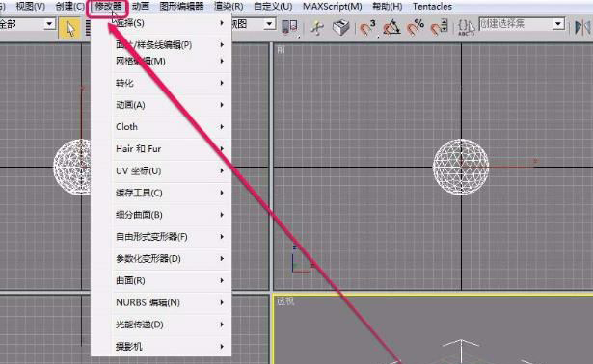Click the Keyboard Shortcut Override cube icon

(340, 28)
